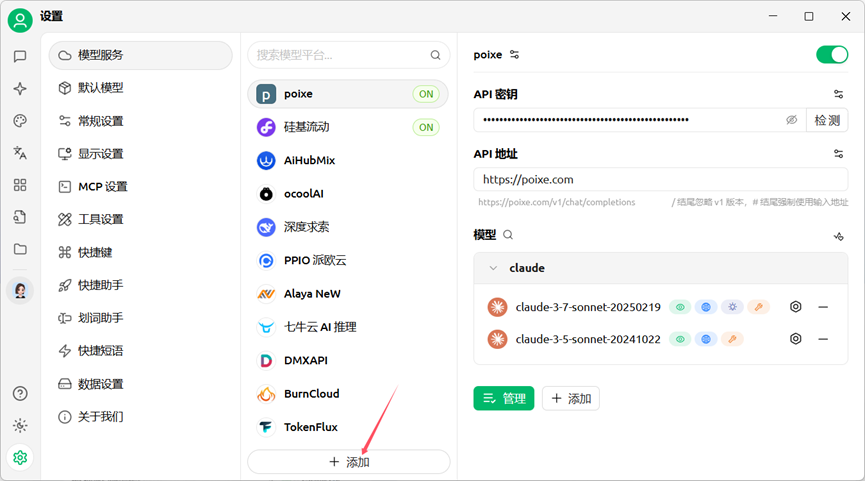Image resolution: width=865 pixels, height=481 pixels.
Task: Open 默认模型 settings section
Action: click(141, 88)
